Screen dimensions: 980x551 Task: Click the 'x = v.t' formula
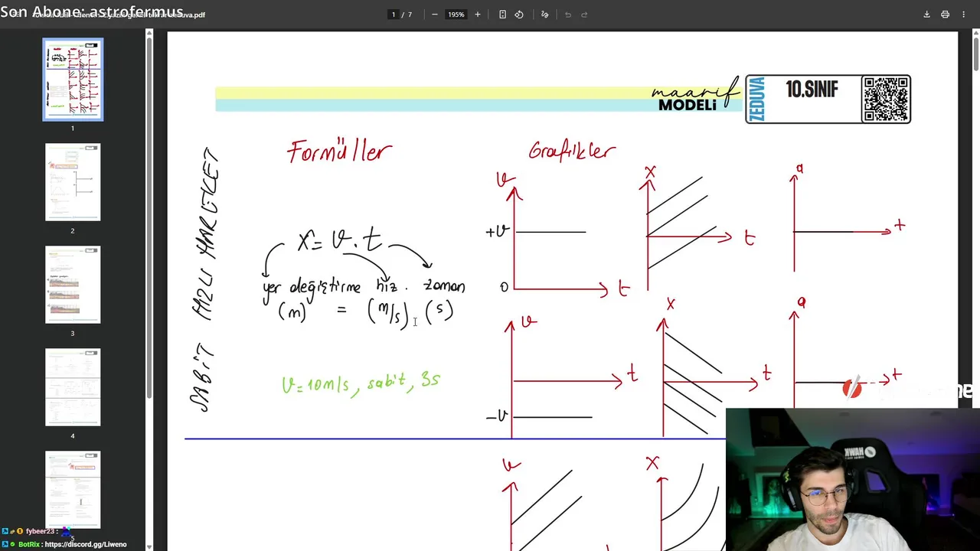pos(339,240)
